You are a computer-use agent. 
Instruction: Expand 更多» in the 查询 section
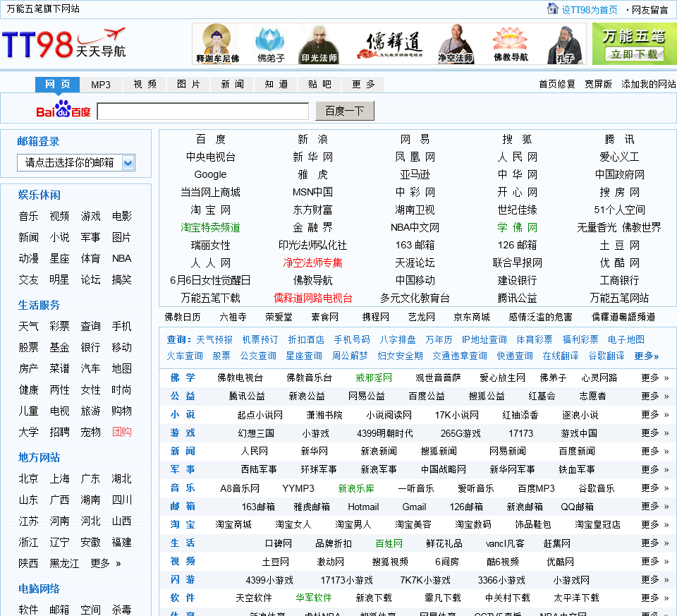(647, 356)
